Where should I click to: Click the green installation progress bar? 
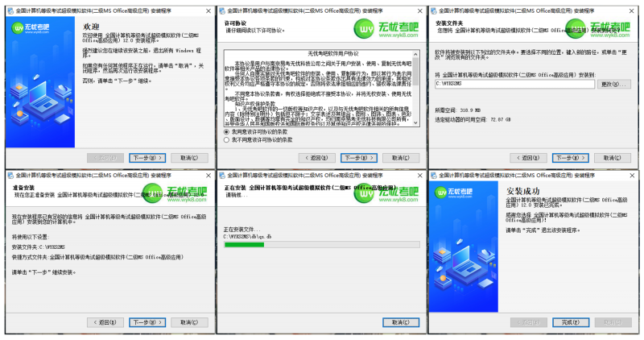321,245
